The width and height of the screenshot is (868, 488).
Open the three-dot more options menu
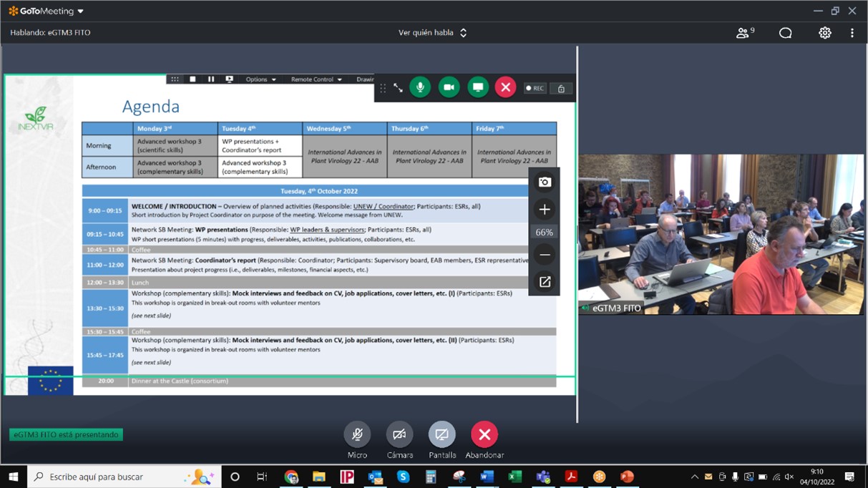tap(852, 33)
